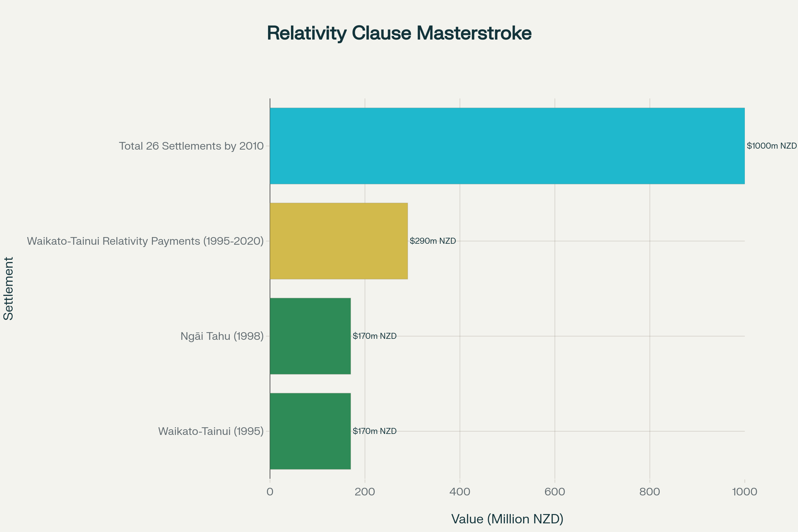The height and width of the screenshot is (532, 798).
Task: Click the green Ngāi Tahu (1998) bar
Action: (x=310, y=336)
